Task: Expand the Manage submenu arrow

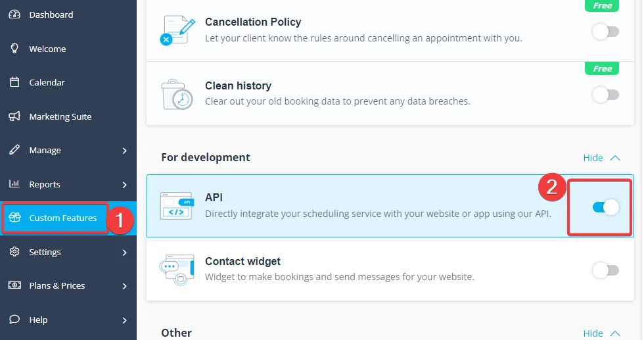Action: [x=124, y=151]
